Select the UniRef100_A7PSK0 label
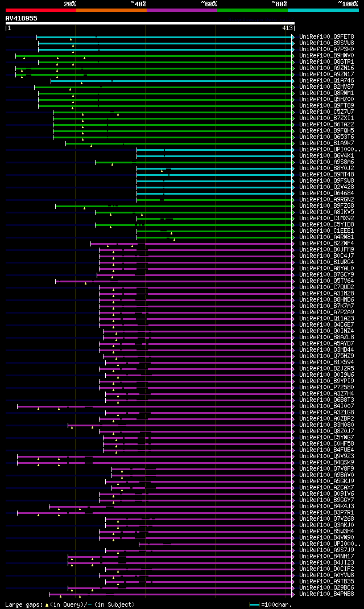This screenshot has height=609, width=364. click(x=326, y=49)
